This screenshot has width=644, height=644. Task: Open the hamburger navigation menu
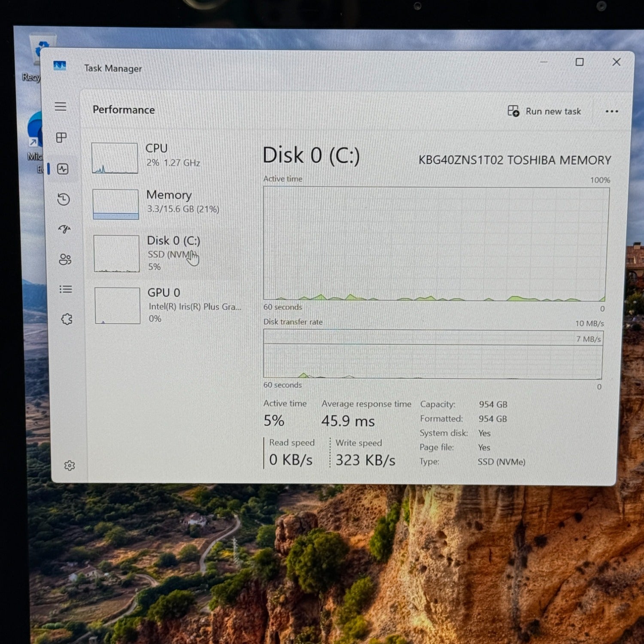[x=61, y=106]
